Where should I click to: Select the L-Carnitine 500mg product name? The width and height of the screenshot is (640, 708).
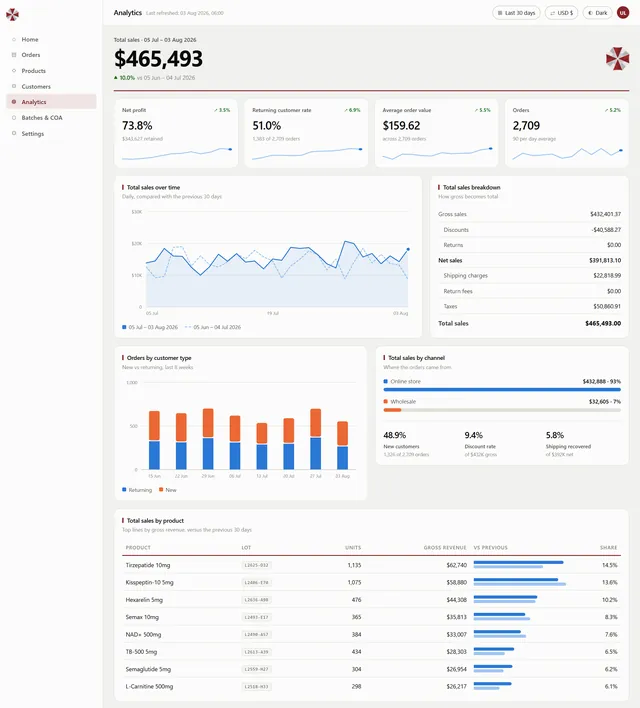click(x=149, y=686)
